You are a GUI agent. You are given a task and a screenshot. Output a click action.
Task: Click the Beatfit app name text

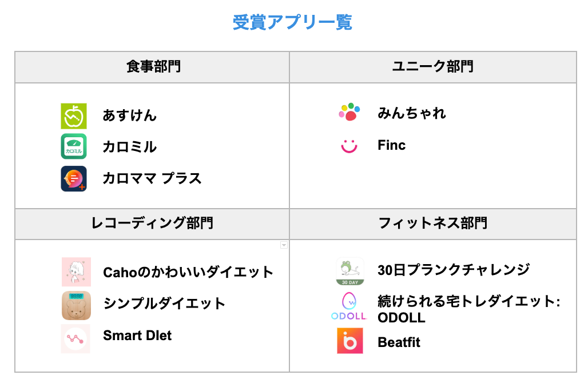click(x=399, y=342)
